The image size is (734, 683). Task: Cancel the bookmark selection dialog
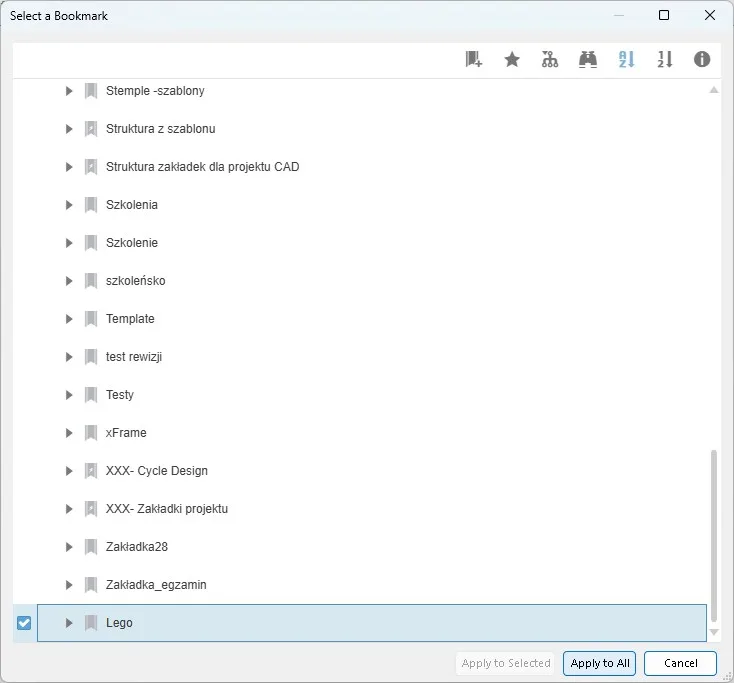(681, 663)
